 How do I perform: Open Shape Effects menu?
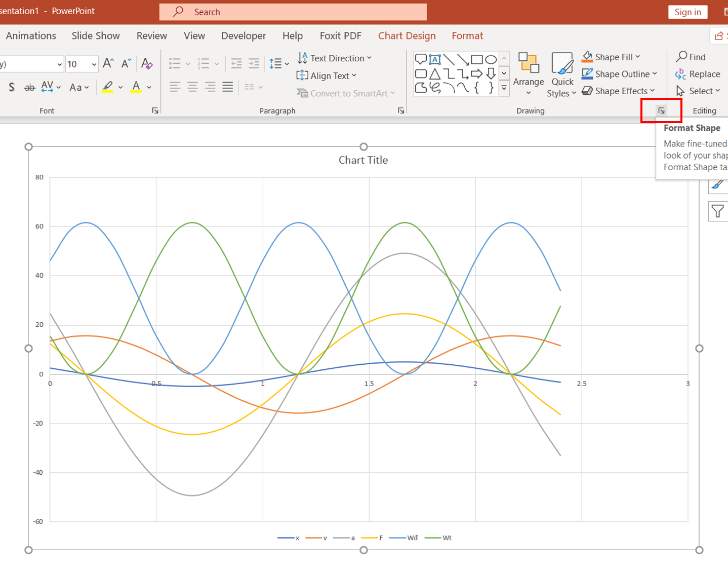[x=619, y=91]
